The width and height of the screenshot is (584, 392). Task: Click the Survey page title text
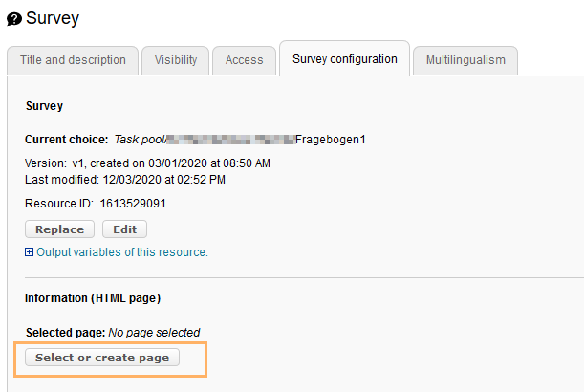tap(53, 18)
